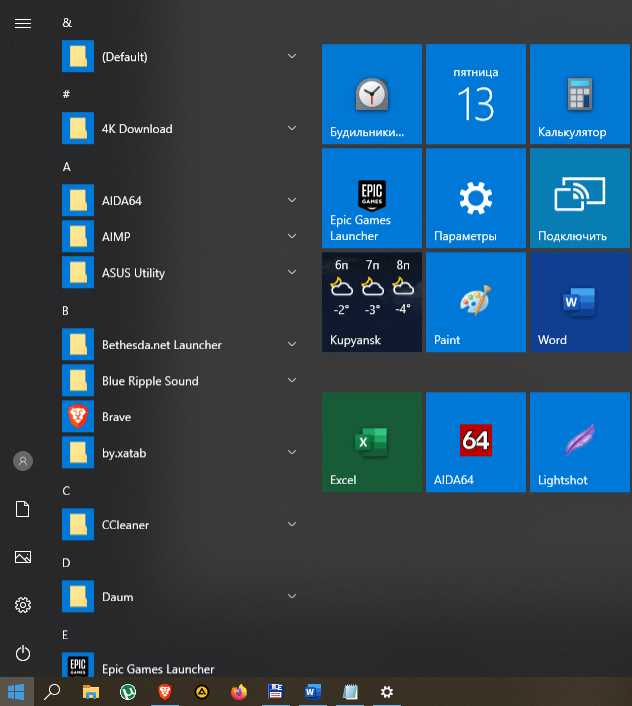Select the Bethesda.net Launcher folder entry
632x706 pixels.
[x=180, y=344]
